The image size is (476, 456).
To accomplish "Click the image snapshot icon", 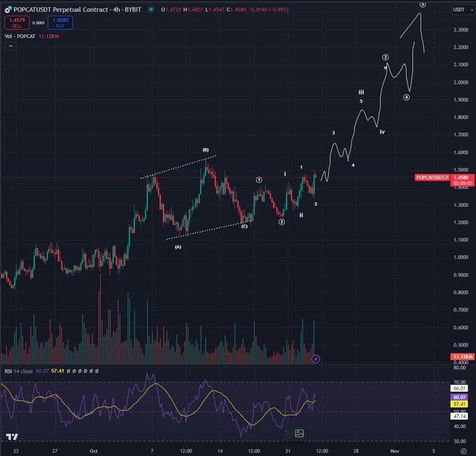I will click(300, 434).
